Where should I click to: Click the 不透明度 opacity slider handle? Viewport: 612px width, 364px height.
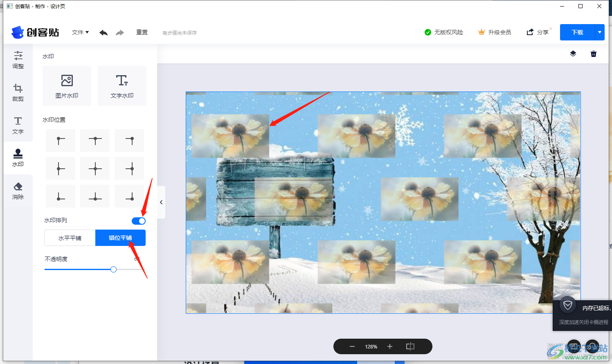[114, 269]
